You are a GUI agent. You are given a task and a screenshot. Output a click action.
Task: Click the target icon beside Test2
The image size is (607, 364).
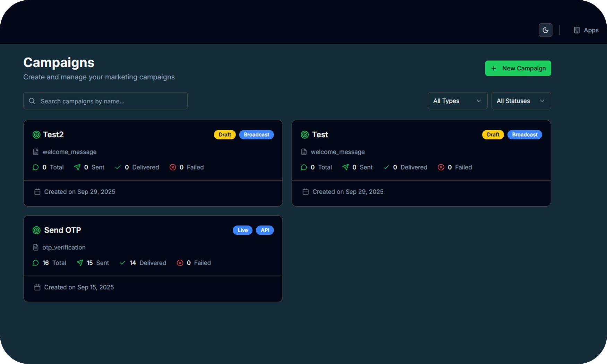pos(36,135)
